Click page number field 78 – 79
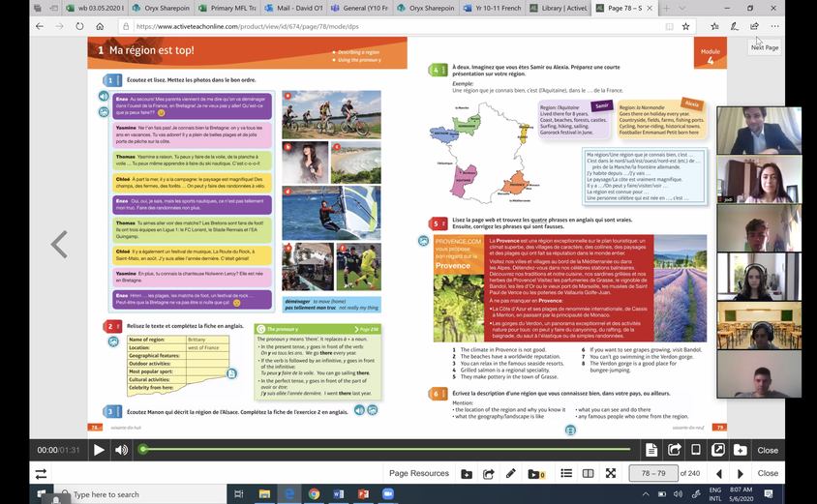This screenshot has width=817, height=504. click(x=653, y=473)
